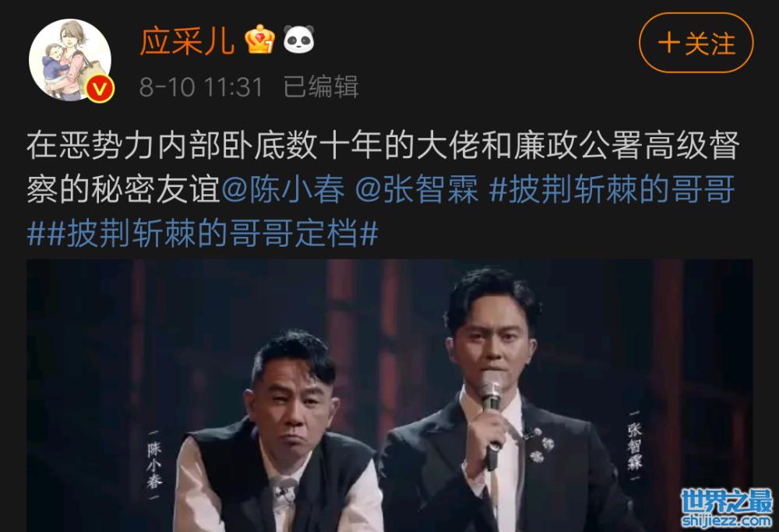Open the @陈小春 mention
779x532 pixels.
point(282,190)
